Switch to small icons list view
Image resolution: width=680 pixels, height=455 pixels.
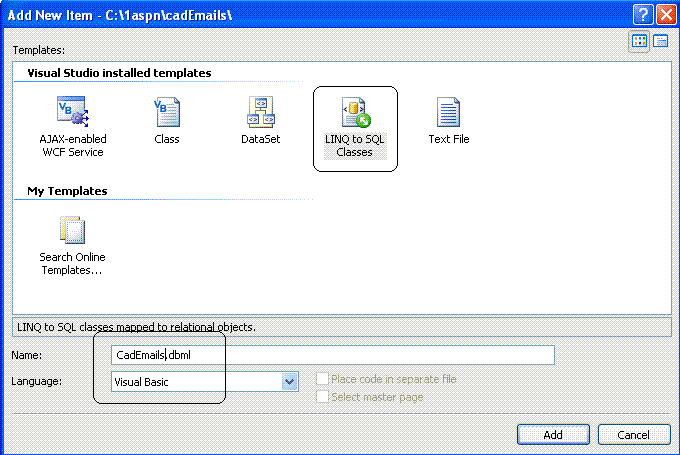point(661,42)
